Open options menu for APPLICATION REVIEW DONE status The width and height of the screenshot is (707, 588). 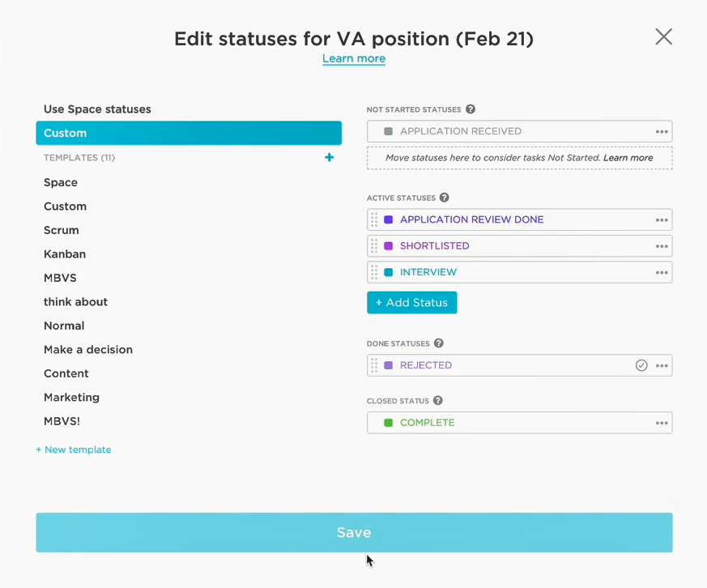pos(662,220)
